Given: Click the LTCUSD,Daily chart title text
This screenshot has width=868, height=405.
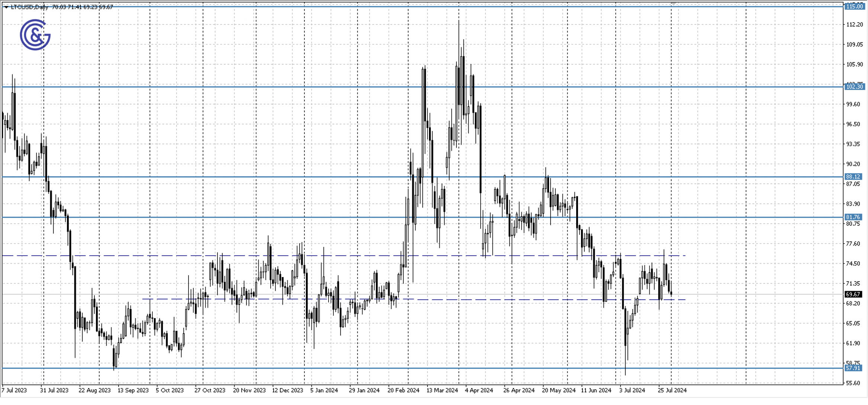Looking at the screenshot, I should (29, 7).
